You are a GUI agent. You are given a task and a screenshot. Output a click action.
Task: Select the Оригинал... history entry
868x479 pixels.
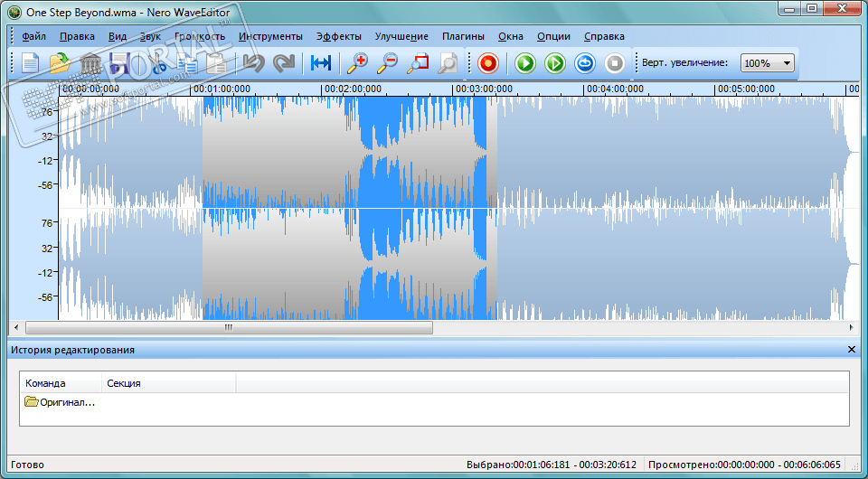coord(60,402)
